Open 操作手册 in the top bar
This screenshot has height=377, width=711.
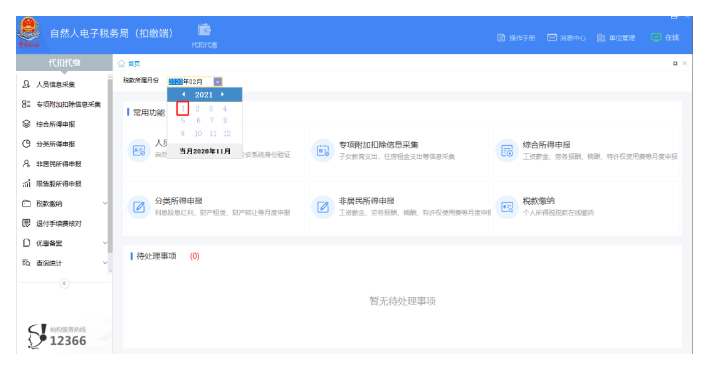tap(516, 38)
